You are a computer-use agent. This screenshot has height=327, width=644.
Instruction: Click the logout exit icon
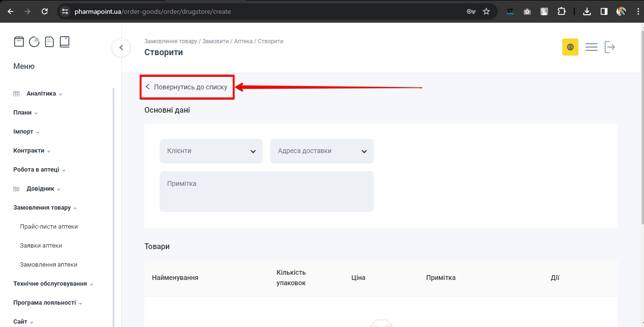point(610,47)
